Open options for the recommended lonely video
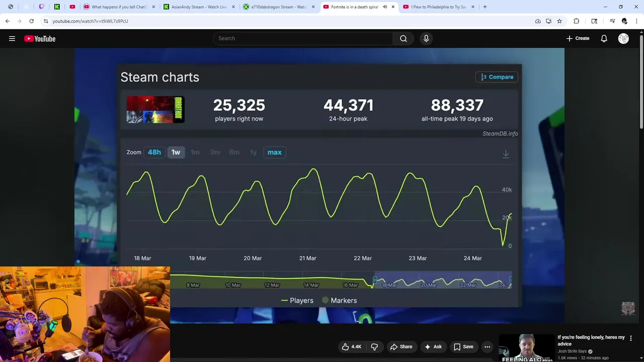Screen dimensions: 644x362 pos(631,338)
